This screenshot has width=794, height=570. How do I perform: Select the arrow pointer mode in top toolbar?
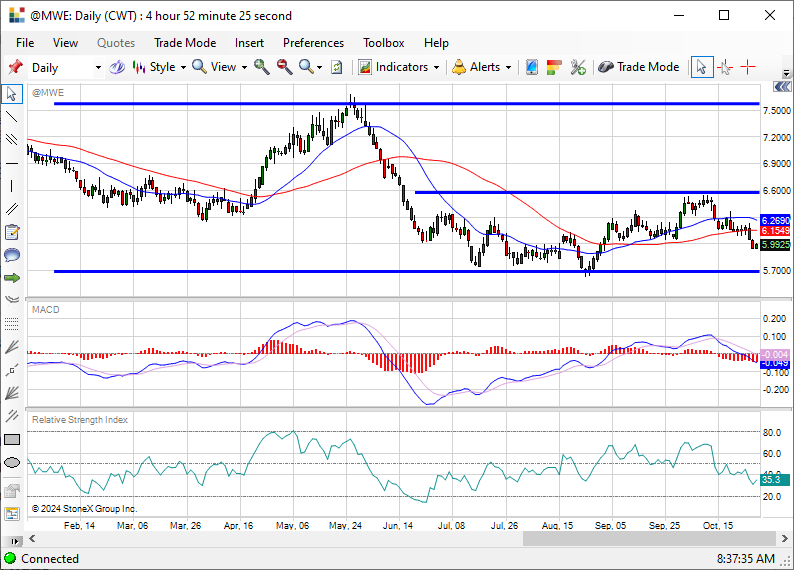[x=702, y=67]
